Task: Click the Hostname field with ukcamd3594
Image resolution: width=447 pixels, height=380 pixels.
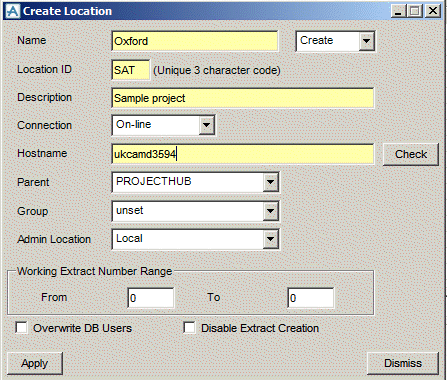Action: click(x=243, y=154)
